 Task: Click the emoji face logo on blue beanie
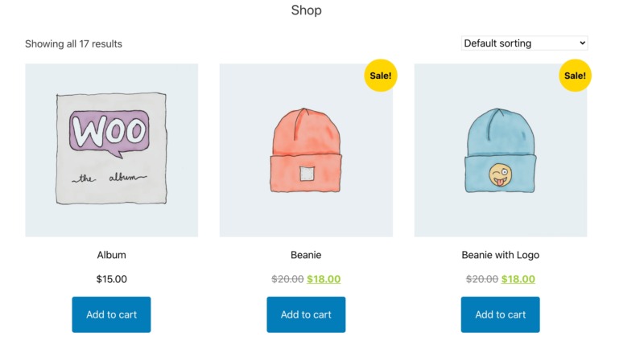(x=501, y=173)
